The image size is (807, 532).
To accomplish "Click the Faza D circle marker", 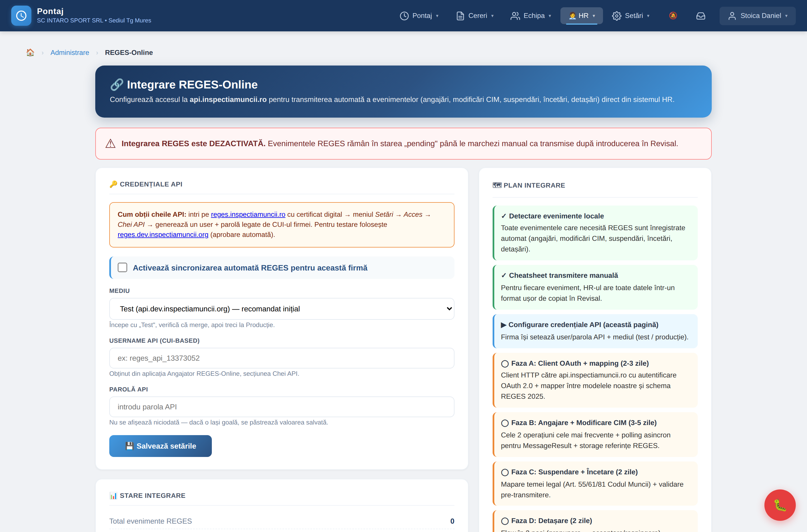I will coord(505,521).
